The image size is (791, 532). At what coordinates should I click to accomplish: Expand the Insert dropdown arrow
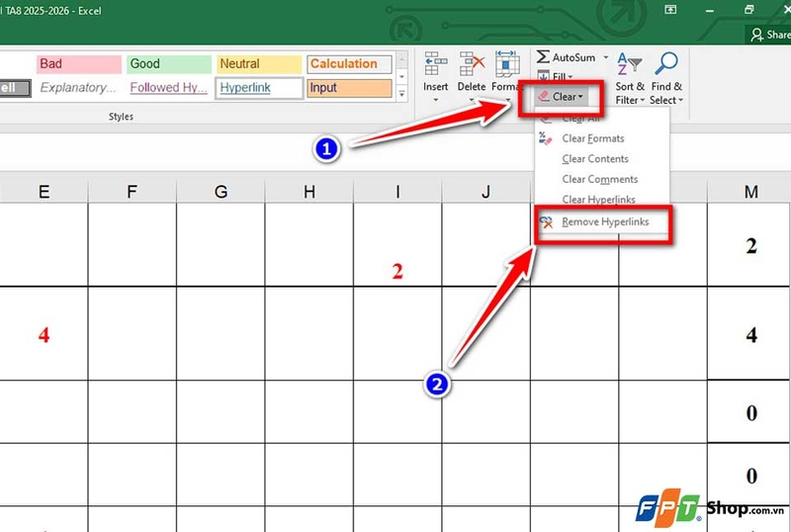(435, 100)
